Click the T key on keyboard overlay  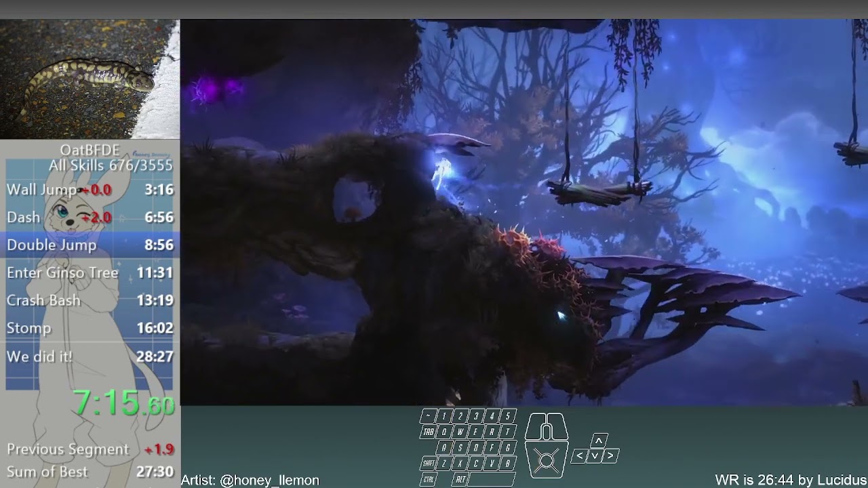click(508, 432)
